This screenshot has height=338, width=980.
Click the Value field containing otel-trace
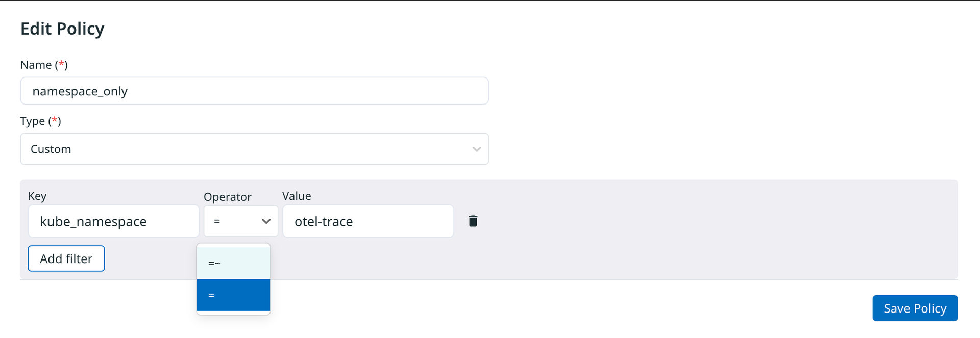(x=368, y=221)
